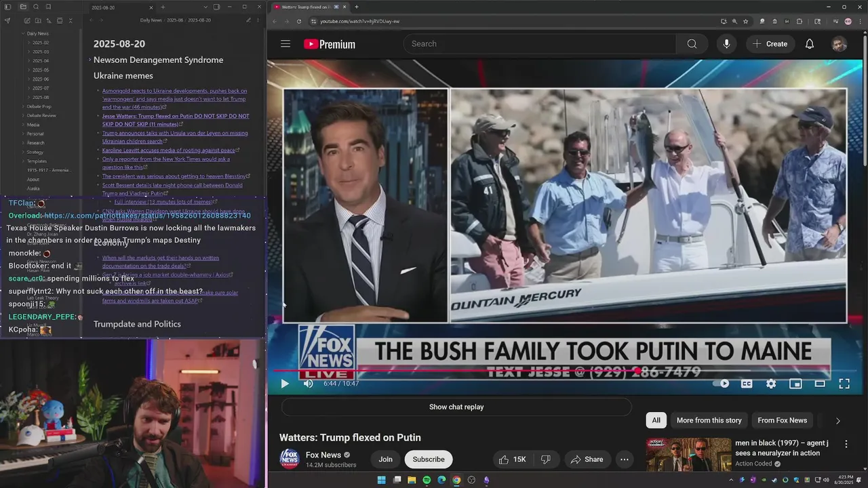
Task: Dislike the video
Action: tap(546, 460)
